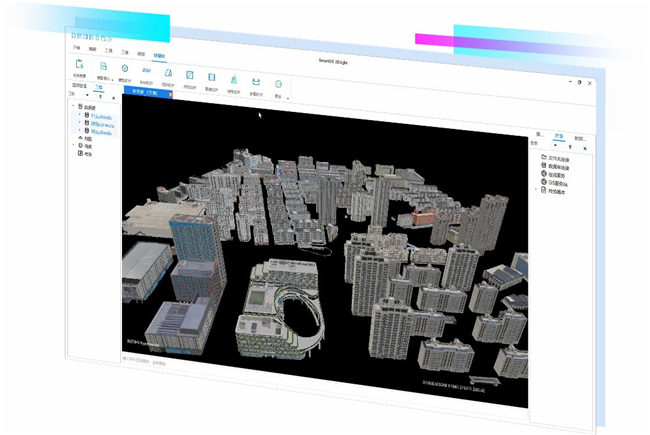Close the blue scene tab above viewport

[x=170, y=92]
